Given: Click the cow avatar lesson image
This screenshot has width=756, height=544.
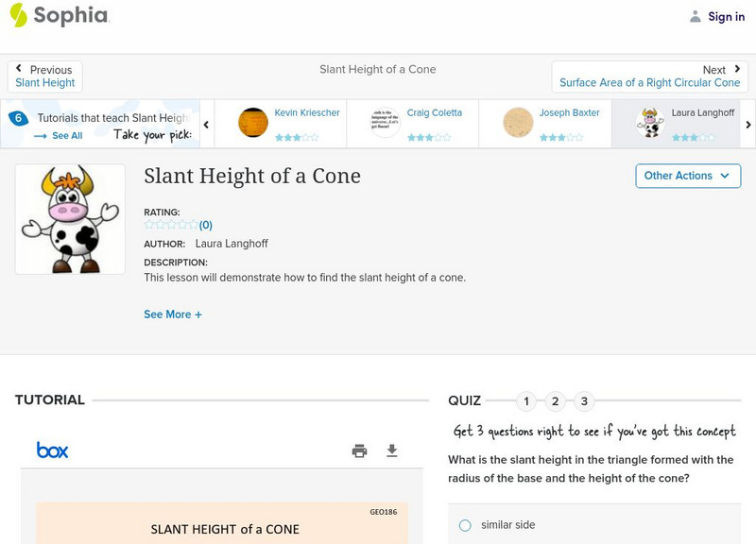Looking at the screenshot, I should pos(70,219).
